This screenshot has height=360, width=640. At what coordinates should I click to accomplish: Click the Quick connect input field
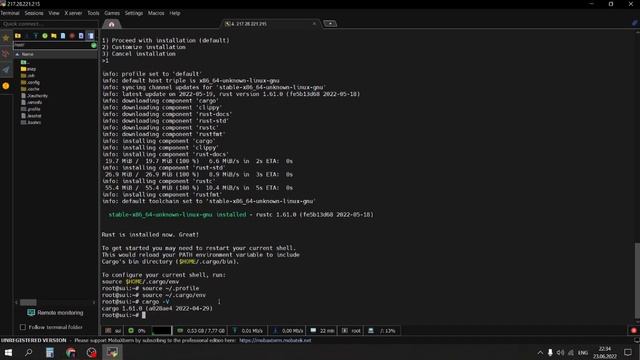pos(49,24)
